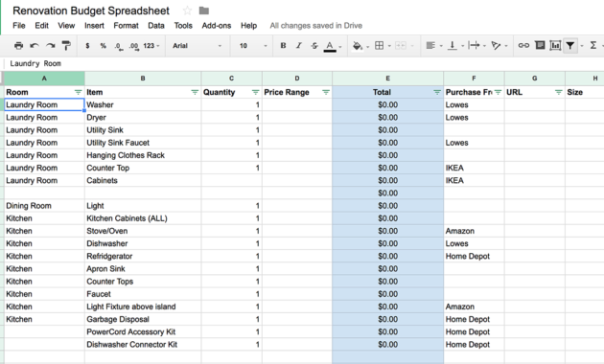This screenshot has height=364, width=604.
Task: Select the Dining Room cell
Action: coord(44,206)
